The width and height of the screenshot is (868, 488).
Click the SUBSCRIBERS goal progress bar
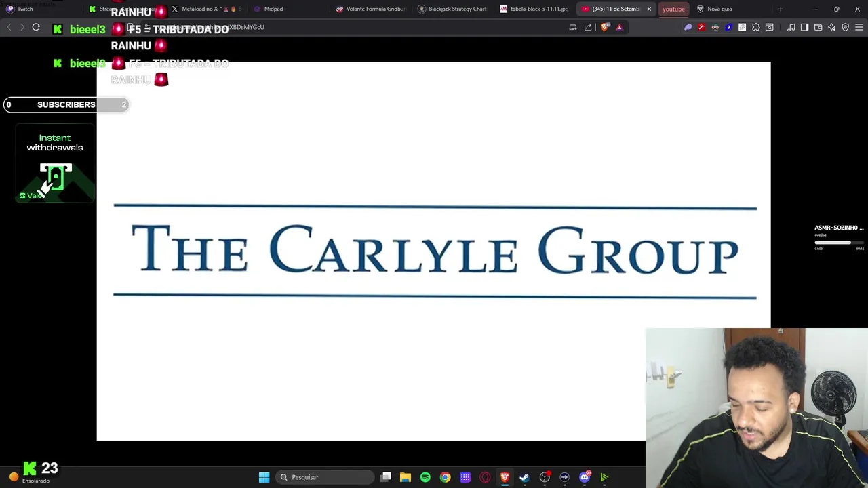tap(66, 104)
